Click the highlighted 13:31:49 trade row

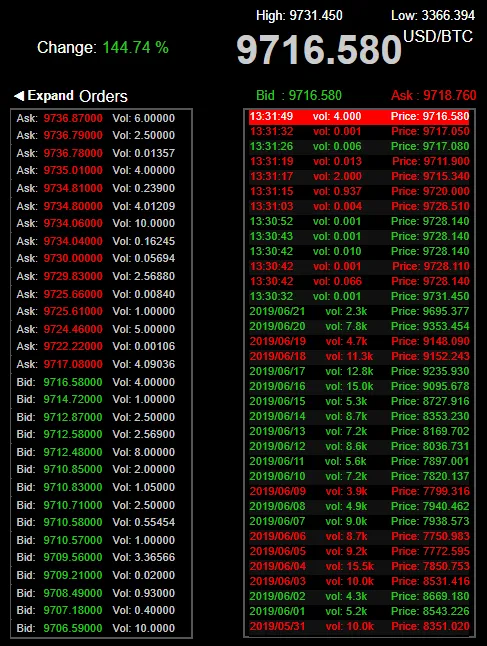click(359, 117)
